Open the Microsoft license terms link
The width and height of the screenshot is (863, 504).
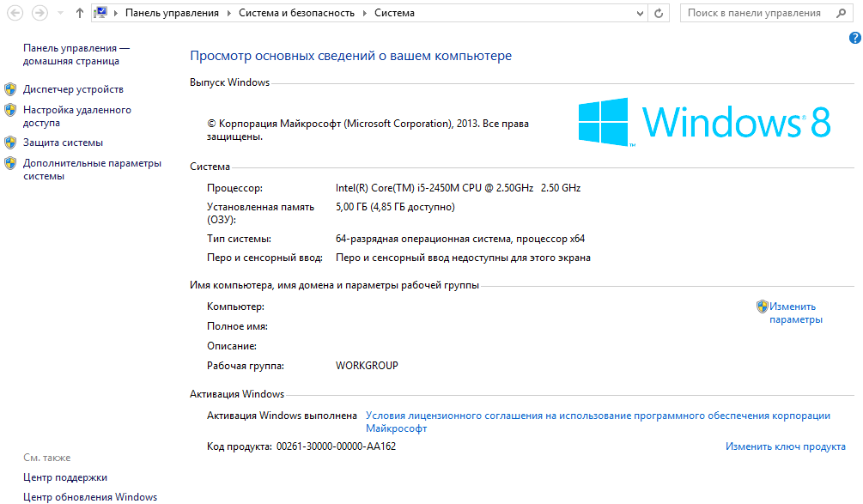[x=598, y=422]
